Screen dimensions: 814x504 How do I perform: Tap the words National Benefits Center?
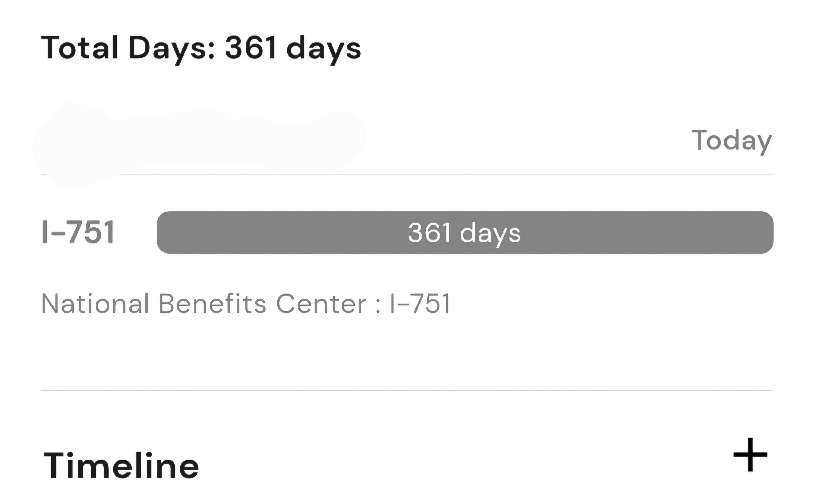pos(204,304)
